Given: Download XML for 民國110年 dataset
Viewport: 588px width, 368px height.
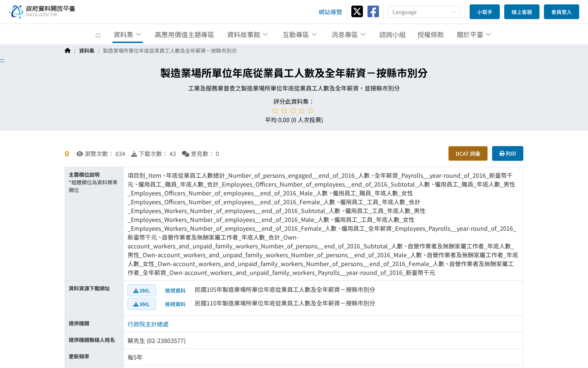Looking at the screenshot, I should [141, 304].
